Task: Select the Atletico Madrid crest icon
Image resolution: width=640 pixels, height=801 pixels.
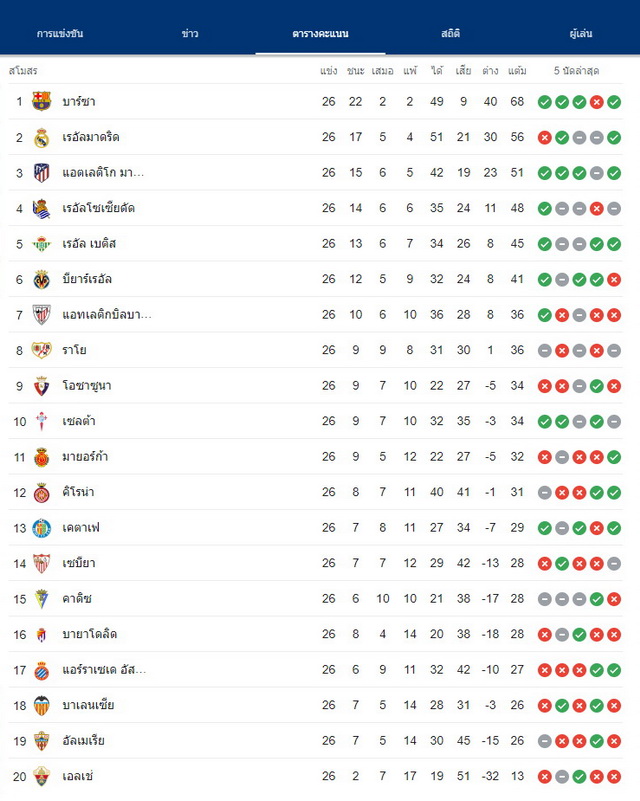Action: [41, 173]
